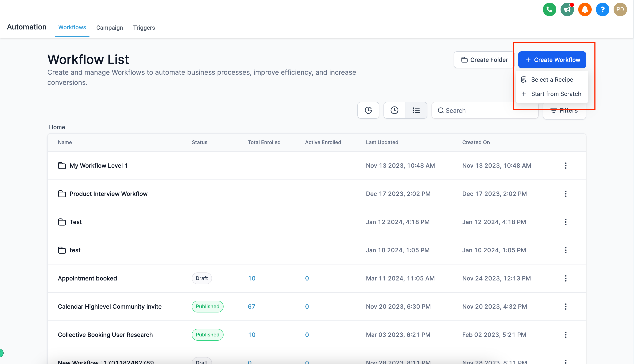Toggle Published status on Collective Booking User Research
This screenshot has height=364, width=634.
pos(207,334)
